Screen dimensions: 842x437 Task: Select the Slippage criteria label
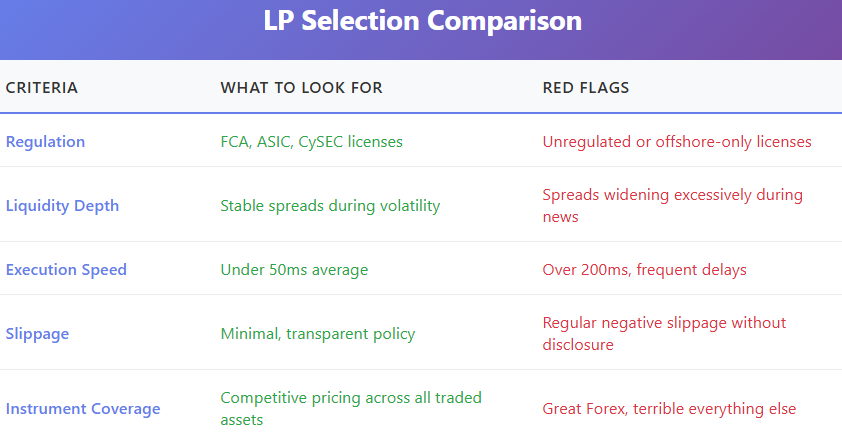coord(37,334)
